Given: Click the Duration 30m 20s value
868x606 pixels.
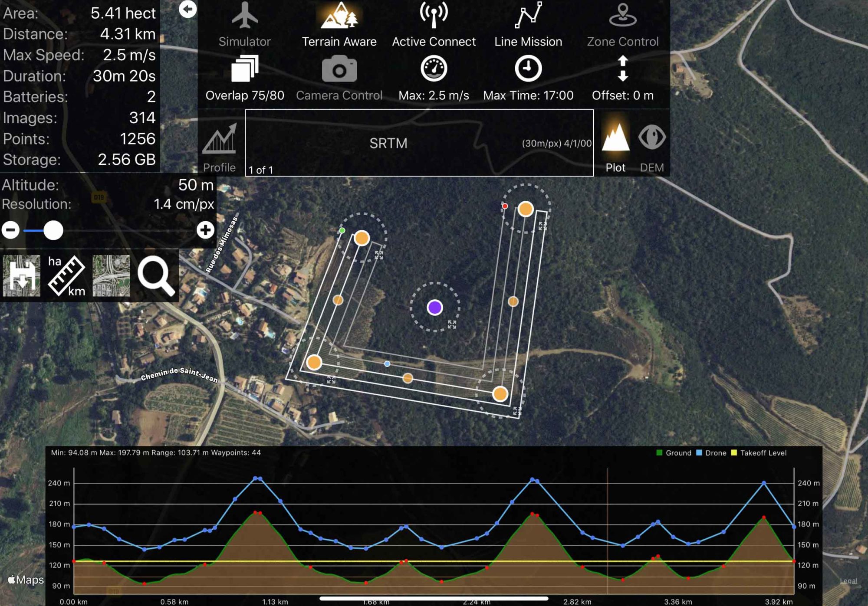Looking at the screenshot, I should 124,76.
